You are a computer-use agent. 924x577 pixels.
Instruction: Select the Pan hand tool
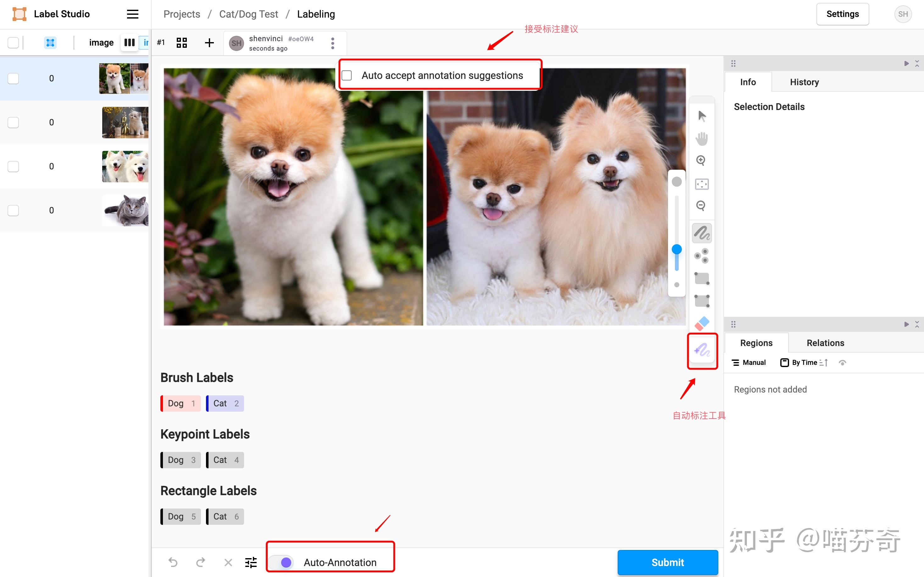pyautogui.click(x=701, y=139)
